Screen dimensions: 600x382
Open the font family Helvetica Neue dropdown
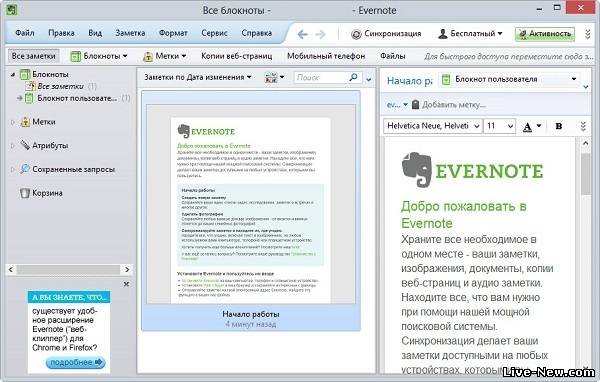pyautogui.click(x=432, y=126)
